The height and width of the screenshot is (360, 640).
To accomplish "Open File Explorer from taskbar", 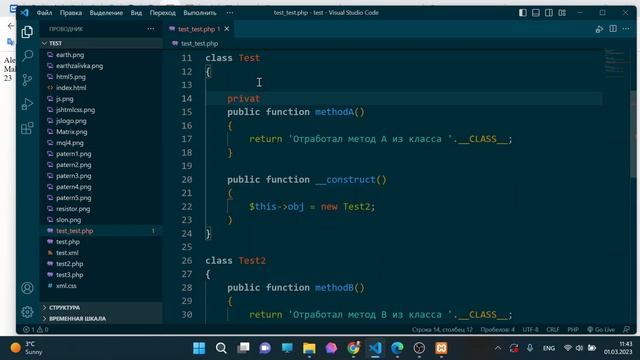I will pyautogui.click(x=309, y=348).
